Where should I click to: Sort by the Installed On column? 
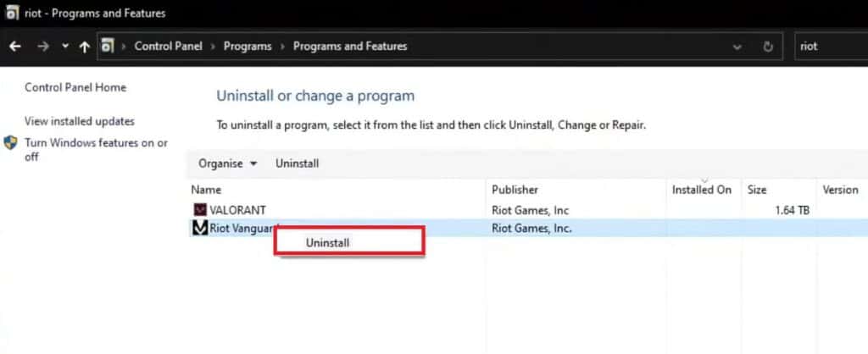[701, 190]
